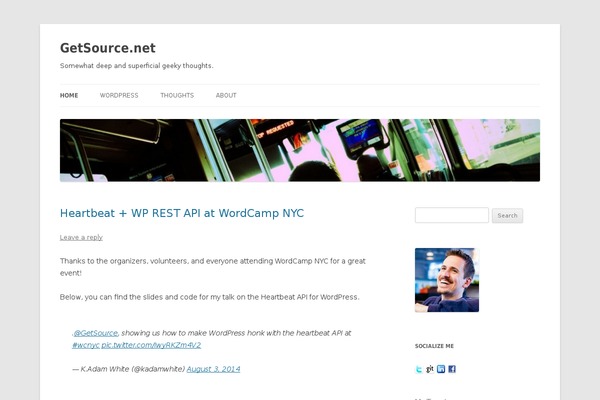The image size is (600, 400).
Task: Click the K.Adam White tweet attribution
Action: pyautogui.click(x=129, y=369)
